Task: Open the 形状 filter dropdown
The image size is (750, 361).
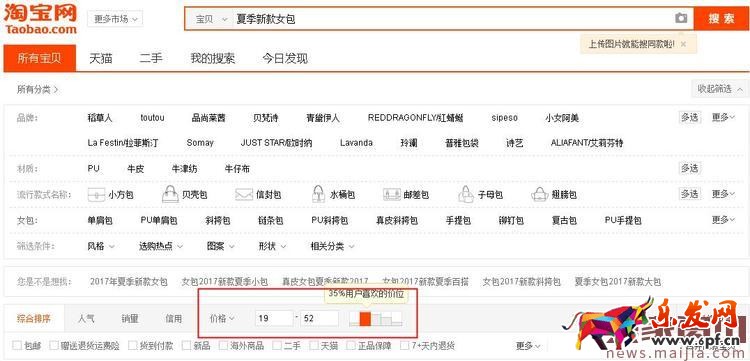Action: 273,246
